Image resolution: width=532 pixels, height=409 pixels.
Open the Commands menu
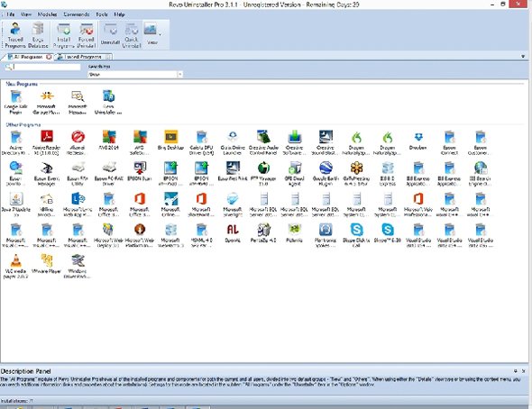[77, 14]
